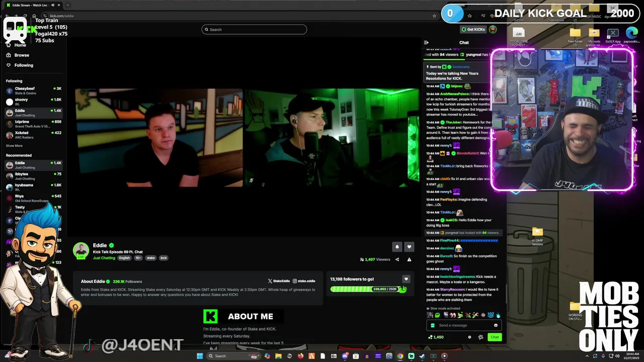Viewport: 644px width, 362px height.
Task: Click the heart icon on follower goal
Action: 406,279
